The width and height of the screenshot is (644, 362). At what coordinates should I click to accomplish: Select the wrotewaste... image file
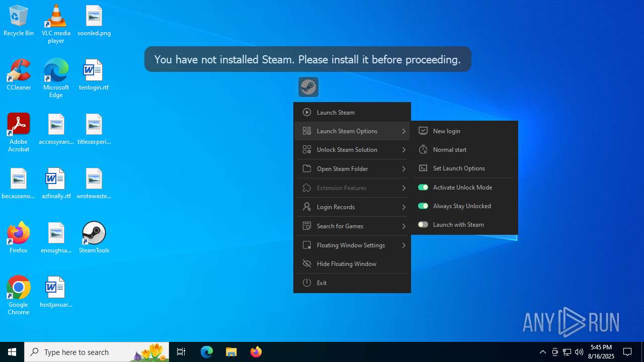tap(94, 184)
